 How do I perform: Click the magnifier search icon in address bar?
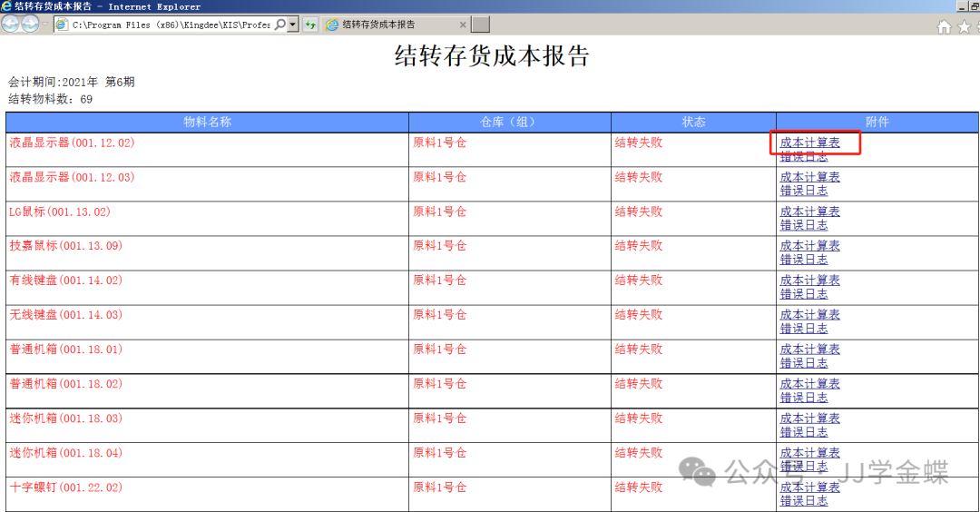279,25
